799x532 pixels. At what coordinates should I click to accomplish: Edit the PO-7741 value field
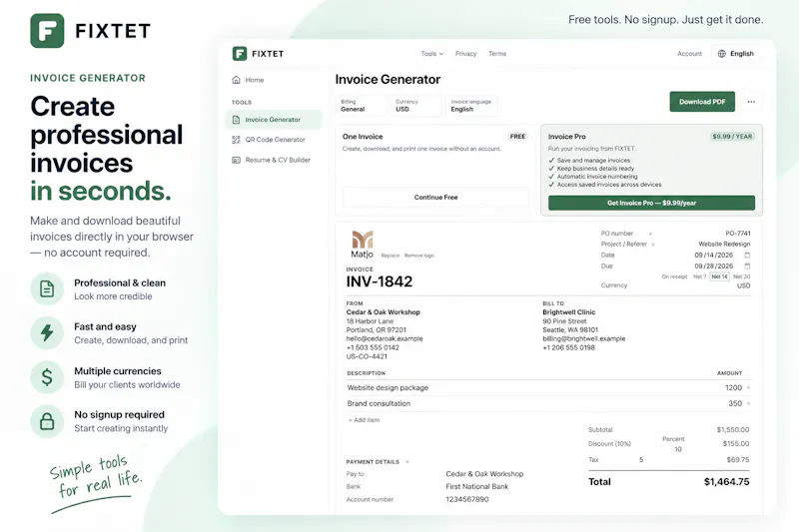click(738, 234)
